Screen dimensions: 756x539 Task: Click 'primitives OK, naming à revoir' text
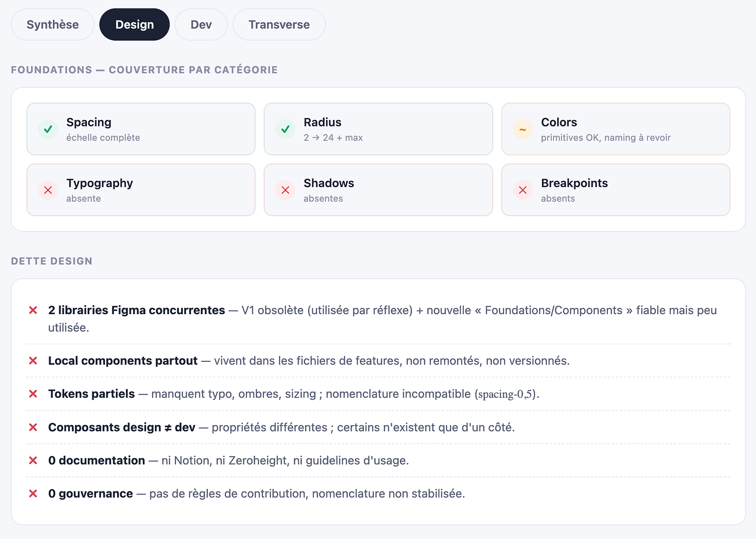(x=606, y=137)
